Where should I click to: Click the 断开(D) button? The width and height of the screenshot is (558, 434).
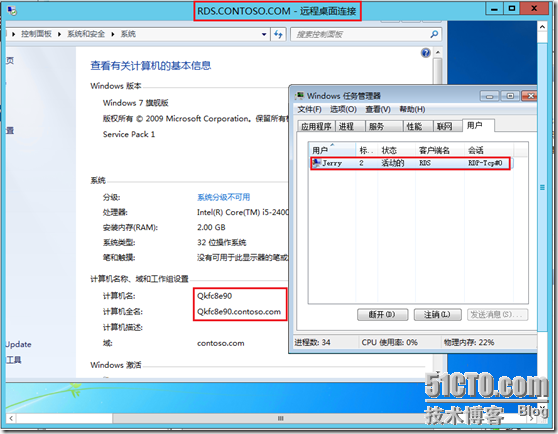pos(383,314)
